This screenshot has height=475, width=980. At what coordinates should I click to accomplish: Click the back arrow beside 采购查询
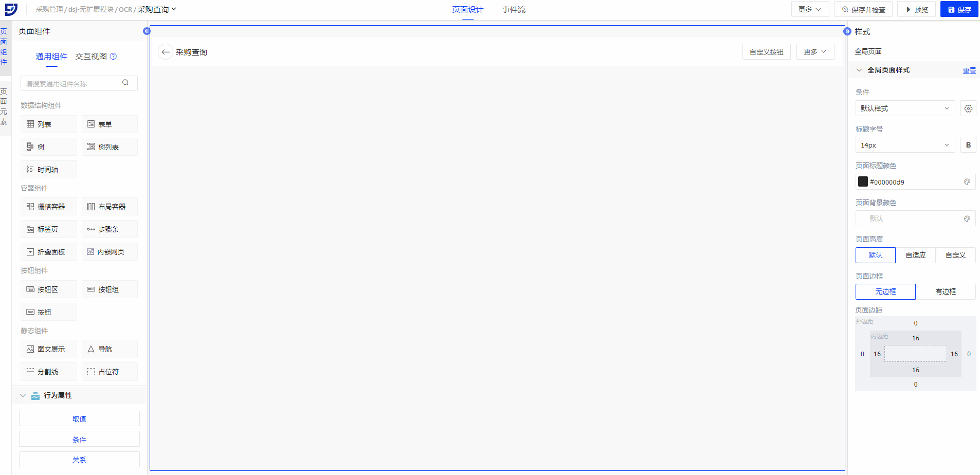tap(165, 52)
